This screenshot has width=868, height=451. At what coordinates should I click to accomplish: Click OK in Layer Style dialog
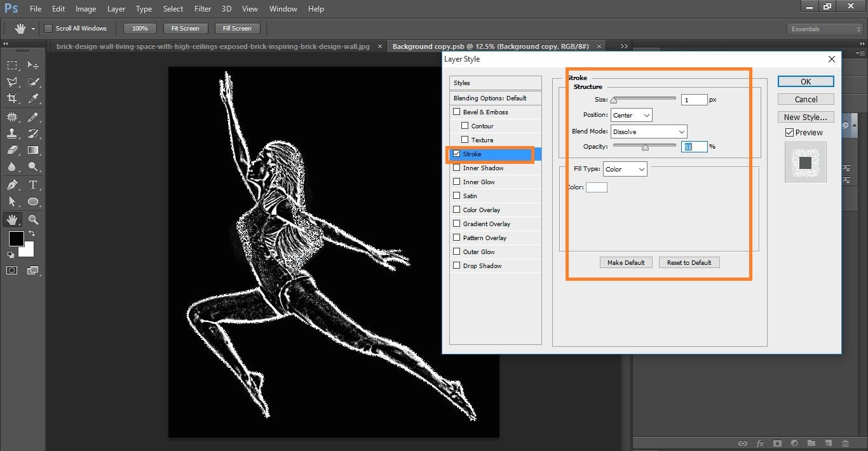[x=806, y=81]
